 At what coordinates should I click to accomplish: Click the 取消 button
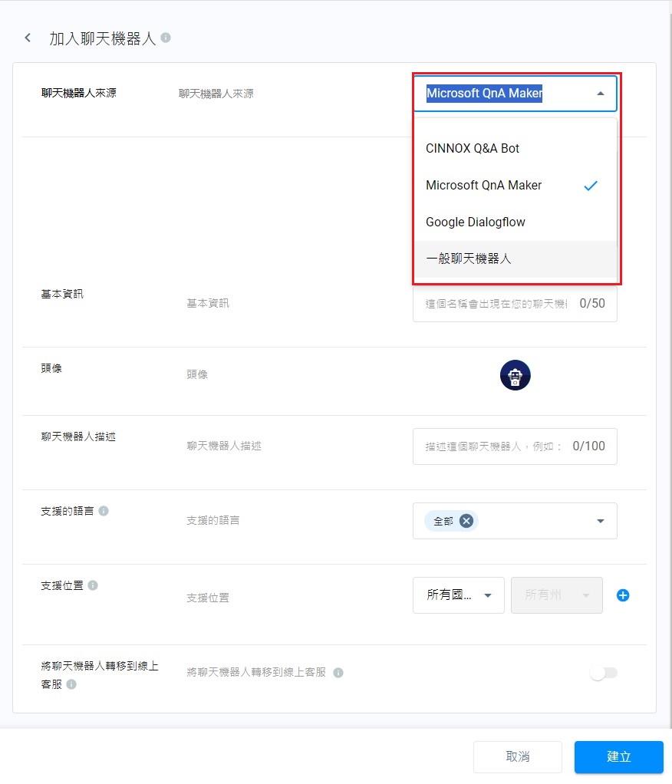pyautogui.click(x=518, y=756)
